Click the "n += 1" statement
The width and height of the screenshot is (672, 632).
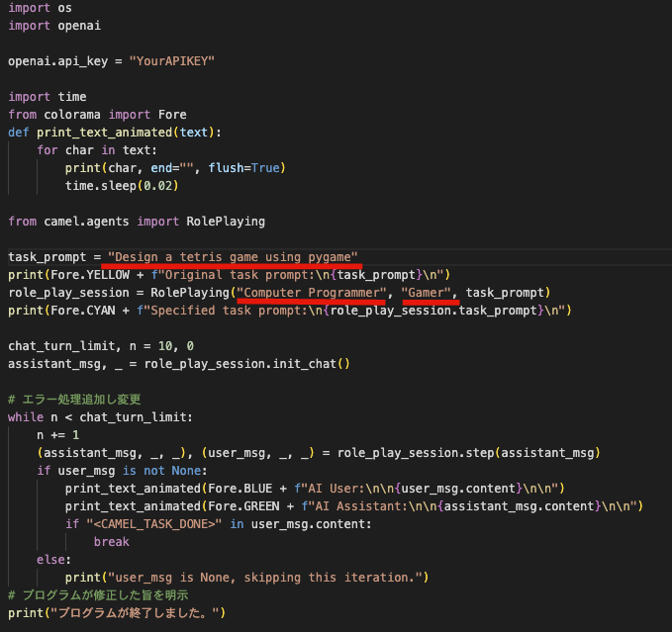click(x=57, y=435)
